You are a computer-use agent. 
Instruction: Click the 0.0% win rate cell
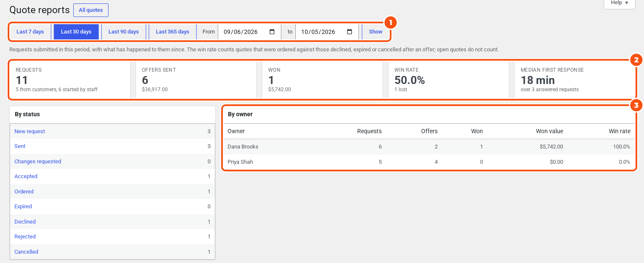click(625, 162)
